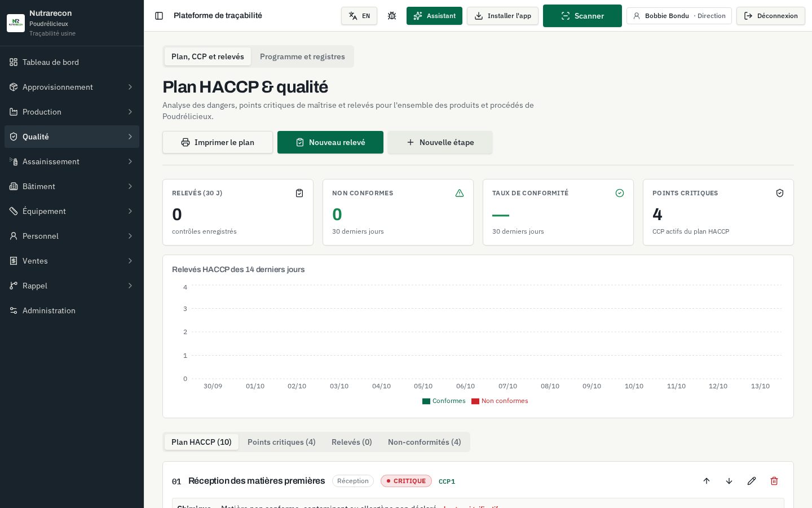Expand the Bâtiment section

tap(72, 186)
